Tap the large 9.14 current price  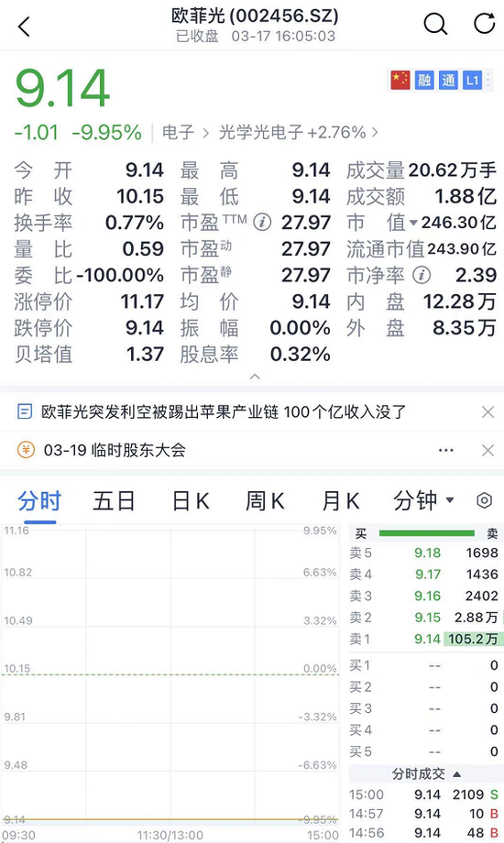coord(62,89)
